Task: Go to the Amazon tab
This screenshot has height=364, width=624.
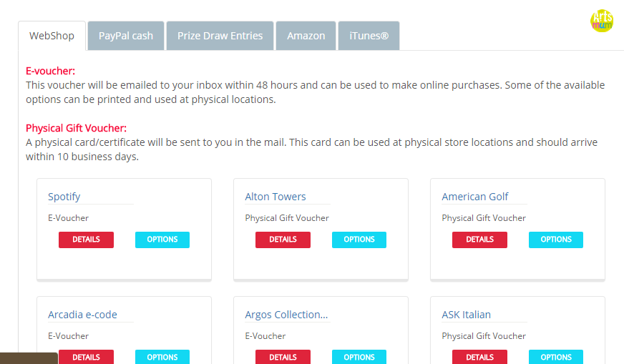Action: tap(306, 36)
